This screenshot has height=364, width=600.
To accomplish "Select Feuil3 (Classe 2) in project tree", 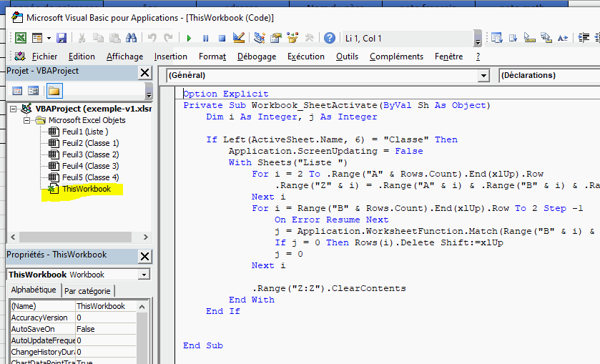I will coord(89,154).
